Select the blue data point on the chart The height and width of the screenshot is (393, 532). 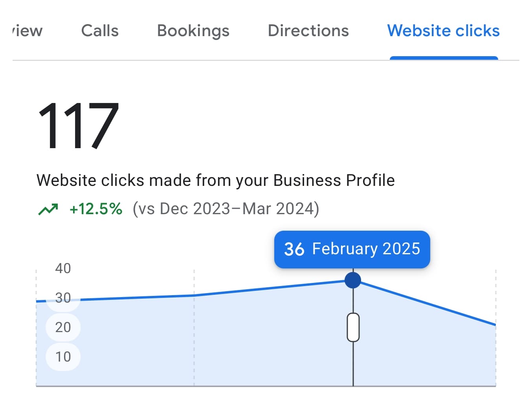pyautogui.click(x=353, y=279)
